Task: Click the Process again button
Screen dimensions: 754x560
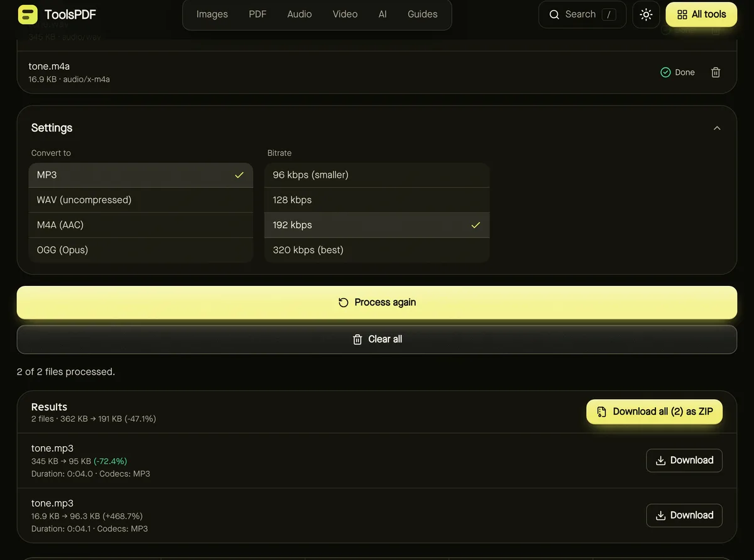Action: [x=377, y=302]
